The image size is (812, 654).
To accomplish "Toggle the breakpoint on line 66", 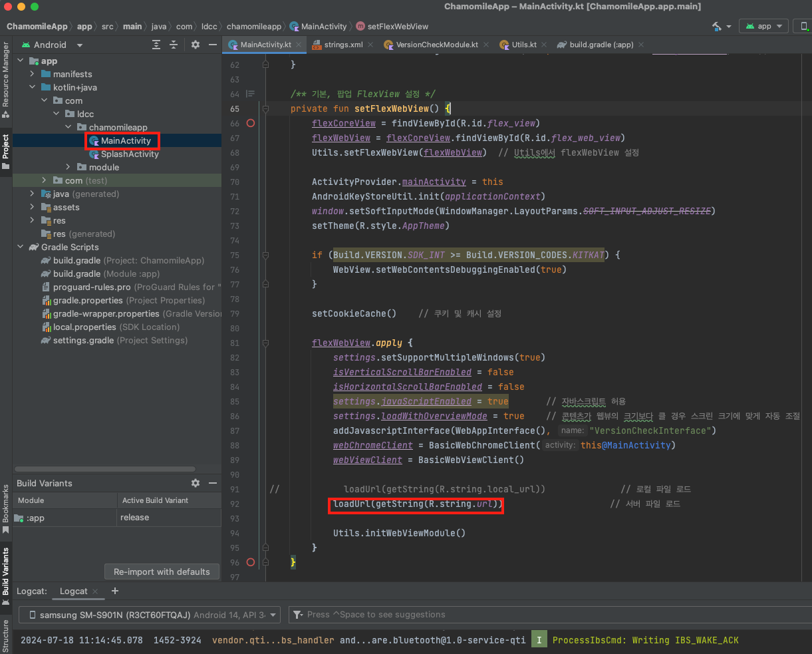I will pos(251,123).
